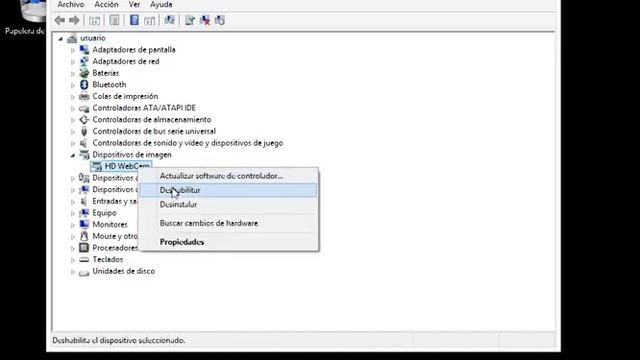
Task: Click status bar text Deshabilita el dispositivo seleccionado
Action: tap(118, 340)
